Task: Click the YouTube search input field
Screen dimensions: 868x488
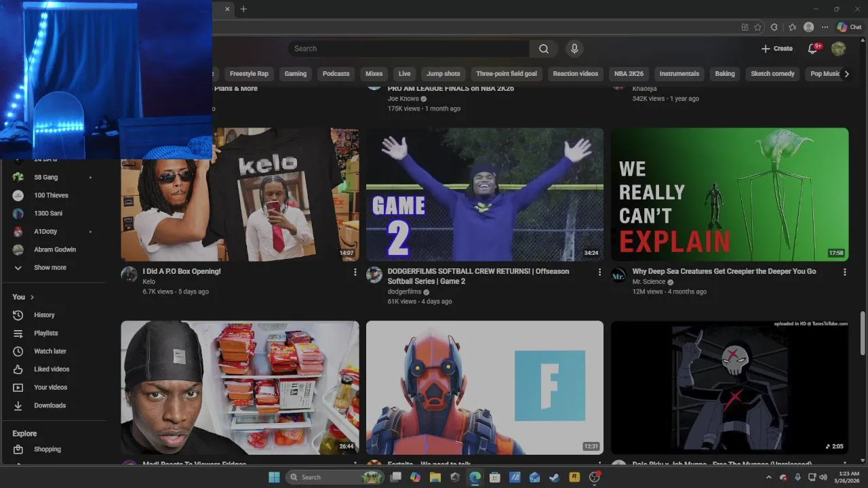Action: coord(409,49)
